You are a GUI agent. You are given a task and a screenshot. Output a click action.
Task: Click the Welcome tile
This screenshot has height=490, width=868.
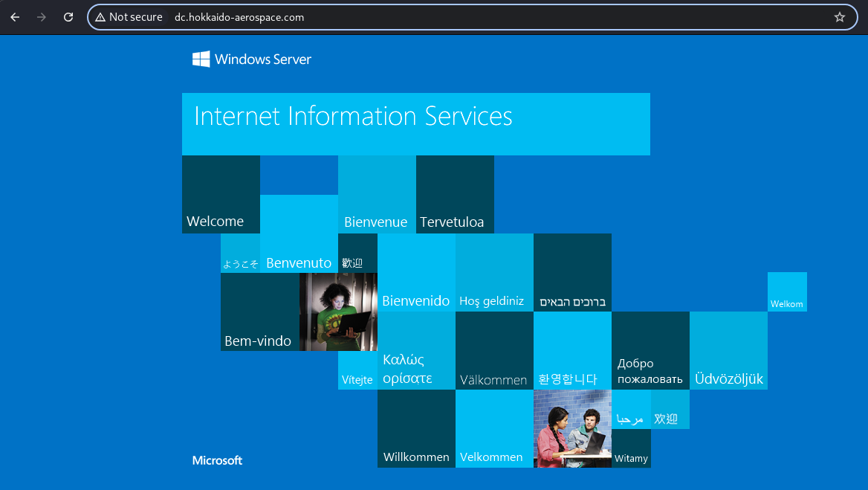tap(221, 194)
